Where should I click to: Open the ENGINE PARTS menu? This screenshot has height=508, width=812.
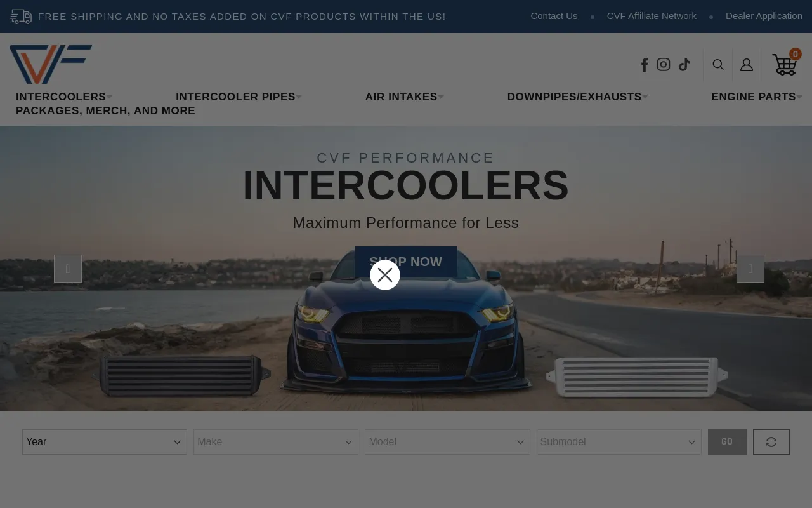754,97
